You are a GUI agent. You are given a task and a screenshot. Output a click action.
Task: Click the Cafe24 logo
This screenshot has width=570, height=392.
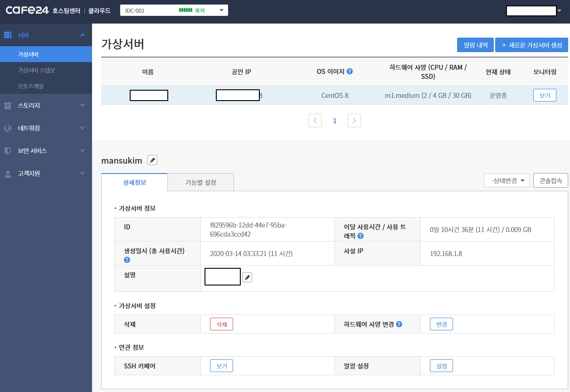tap(27, 10)
